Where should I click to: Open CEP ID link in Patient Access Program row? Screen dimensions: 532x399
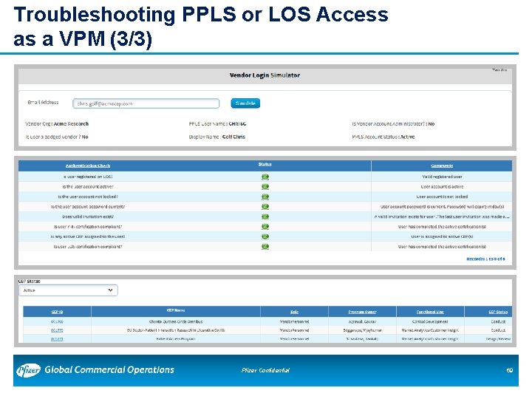[x=57, y=339]
